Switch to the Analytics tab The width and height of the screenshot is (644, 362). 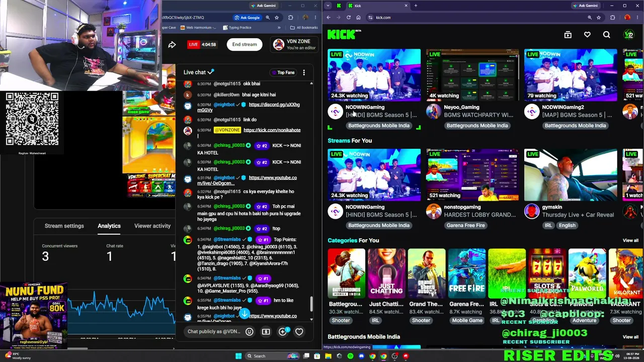click(109, 226)
